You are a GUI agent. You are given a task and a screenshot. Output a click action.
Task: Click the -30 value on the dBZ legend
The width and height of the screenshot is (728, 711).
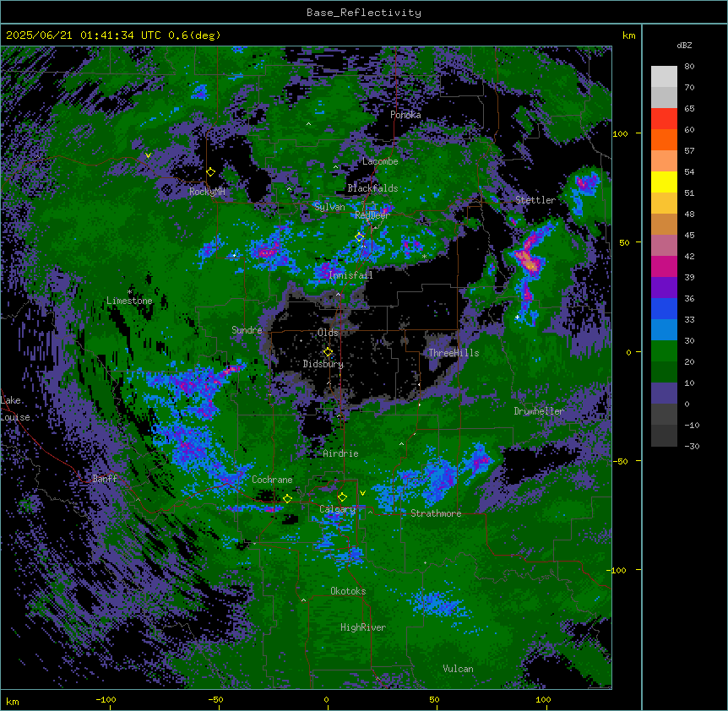[692, 446]
